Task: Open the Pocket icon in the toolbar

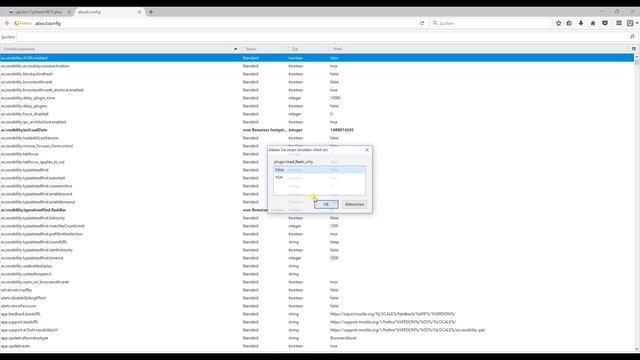Action: pos(605,23)
